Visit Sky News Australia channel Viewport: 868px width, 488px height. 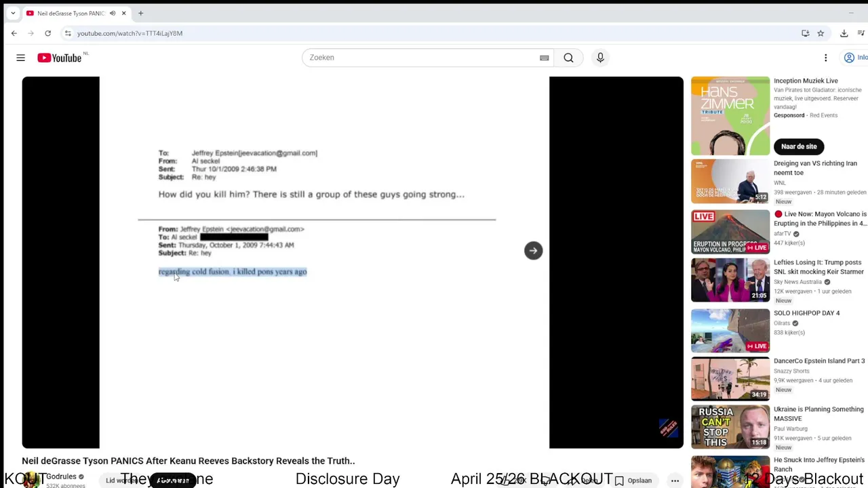[797, 282]
